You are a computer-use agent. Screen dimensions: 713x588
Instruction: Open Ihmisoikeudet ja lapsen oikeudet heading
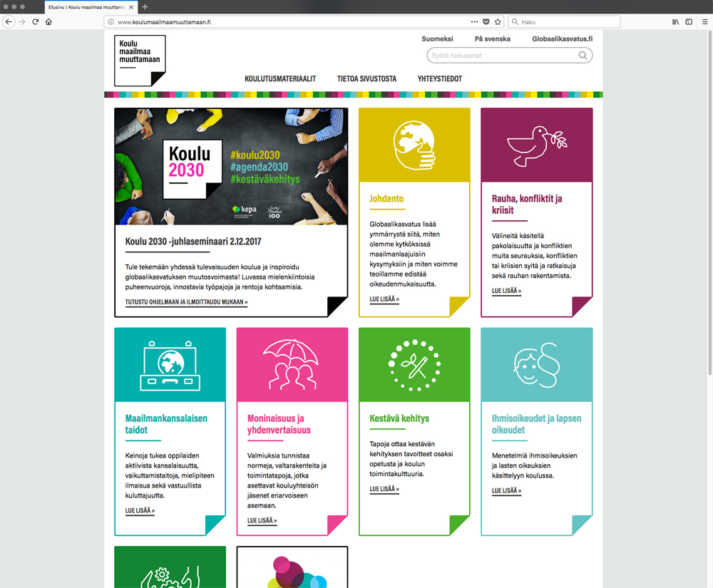point(537,424)
